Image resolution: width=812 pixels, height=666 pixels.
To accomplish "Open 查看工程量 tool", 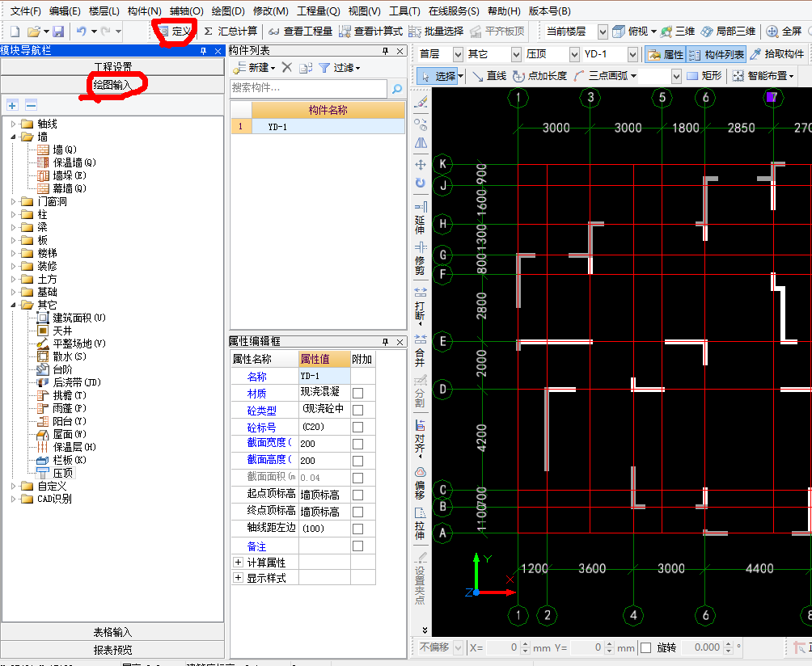I will pos(300,32).
